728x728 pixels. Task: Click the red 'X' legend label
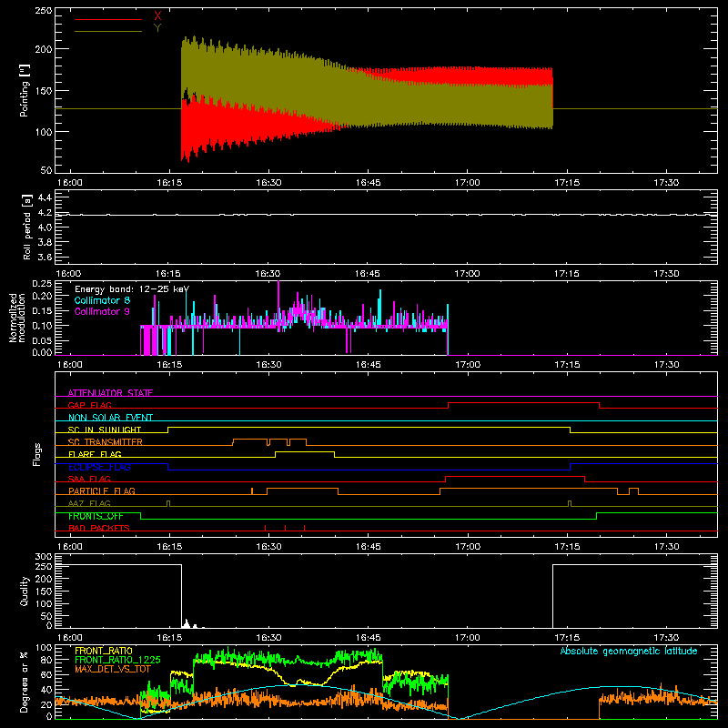click(x=157, y=16)
